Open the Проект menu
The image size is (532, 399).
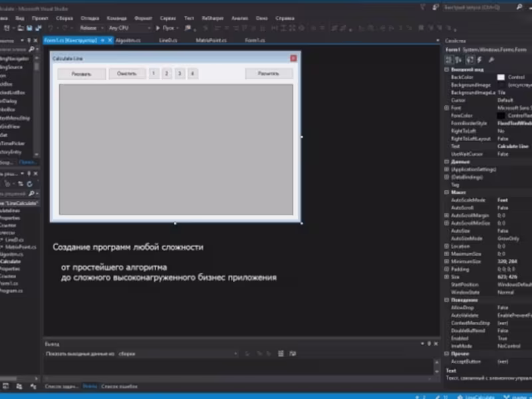40,19
